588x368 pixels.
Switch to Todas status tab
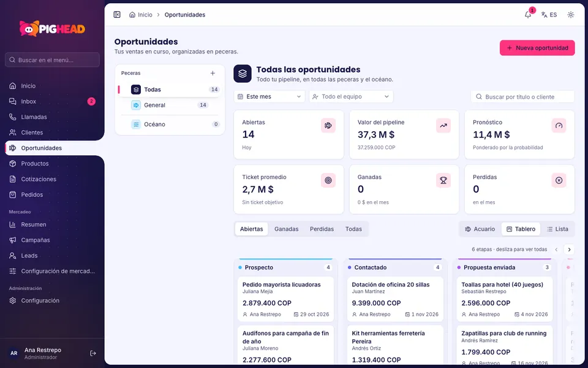click(x=353, y=229)
